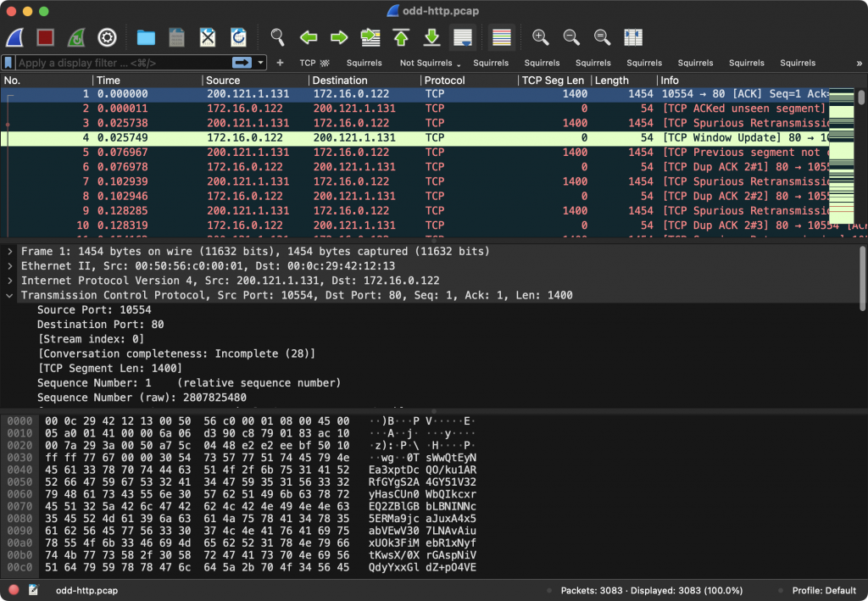Toggle the display filter bookmark

[x=8, y=63]
